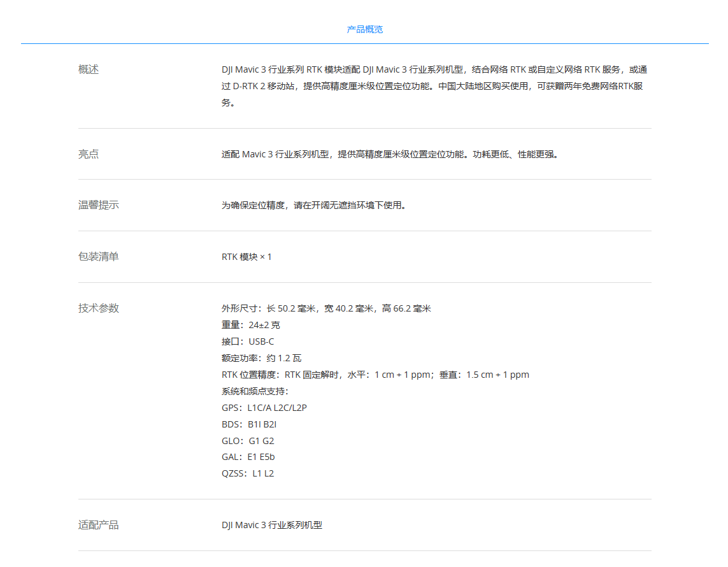This screenshot has height=567, width=728.
Task: Click the 为确保定位精度 tip text
Action: pyautogui.click(x=313, y=205)
